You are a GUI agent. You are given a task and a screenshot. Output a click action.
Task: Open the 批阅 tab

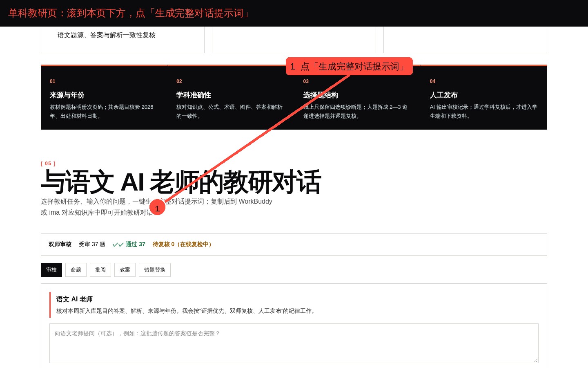100,270
